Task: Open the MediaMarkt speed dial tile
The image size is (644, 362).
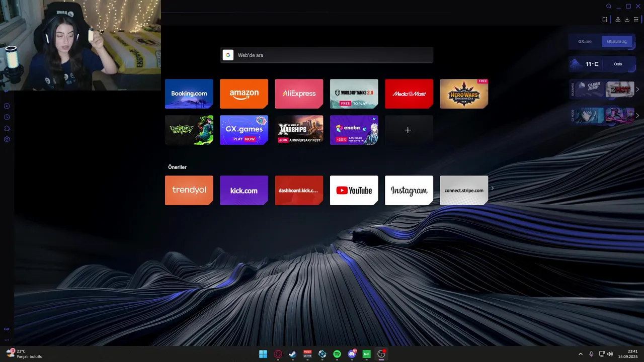Action: click(x=409, y=94)
